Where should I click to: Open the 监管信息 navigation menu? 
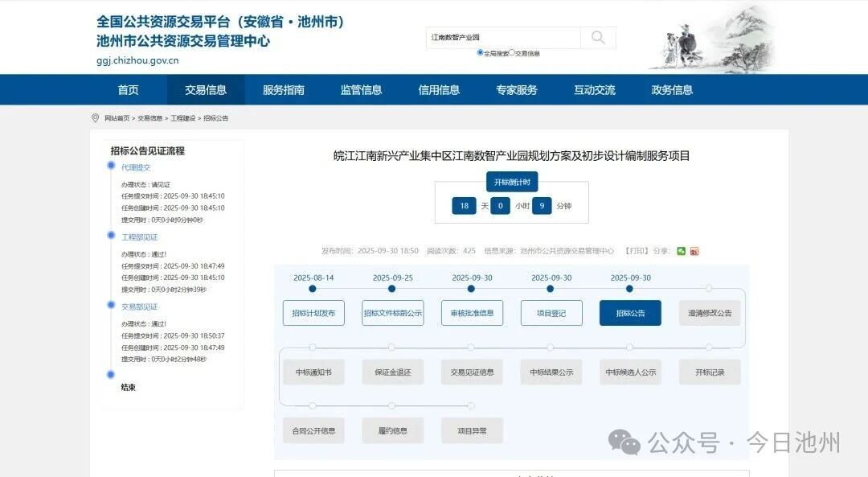pyautogui.click(x=361, y=90)
